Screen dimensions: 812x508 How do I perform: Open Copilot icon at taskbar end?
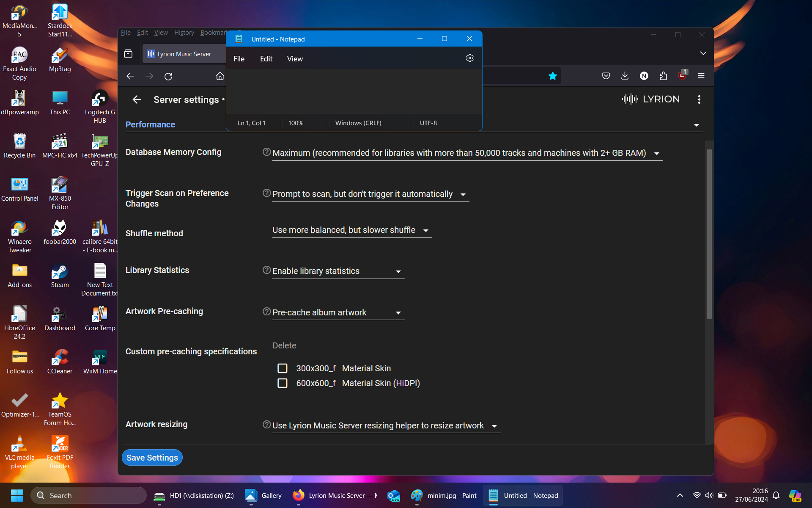pyautogui.click(x=795, y=495)
